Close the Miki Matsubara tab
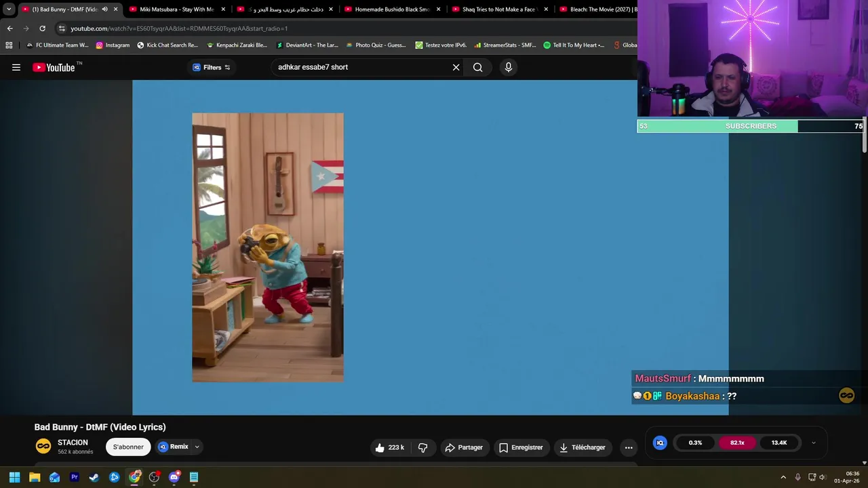Screen dimensions: 868x488 point(223,9)
